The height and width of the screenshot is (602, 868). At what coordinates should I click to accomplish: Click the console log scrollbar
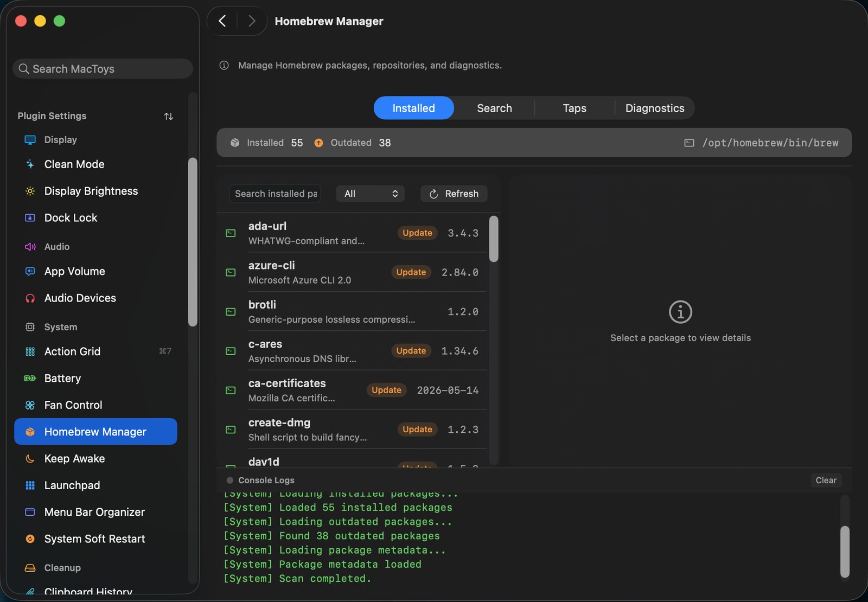click(x=845, y=552)
